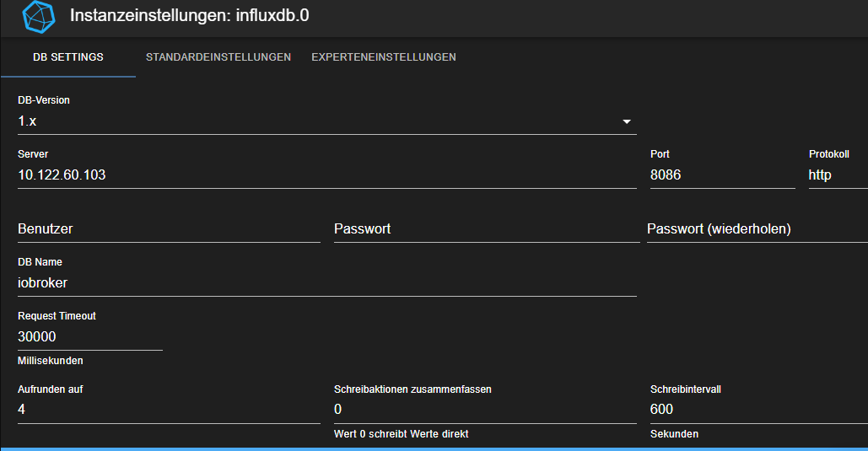
Task: Click the Instanzeinstellungen: influxdb.0 title
Action: click(189, 15)
